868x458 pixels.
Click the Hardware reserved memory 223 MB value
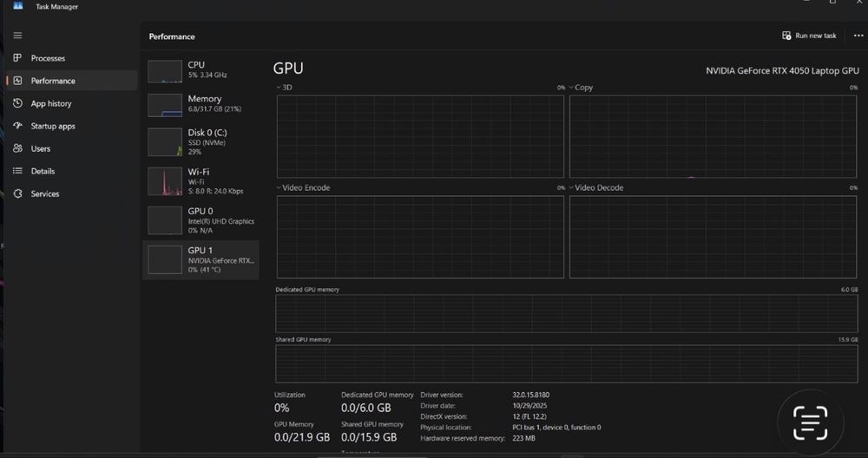point(523,438)
